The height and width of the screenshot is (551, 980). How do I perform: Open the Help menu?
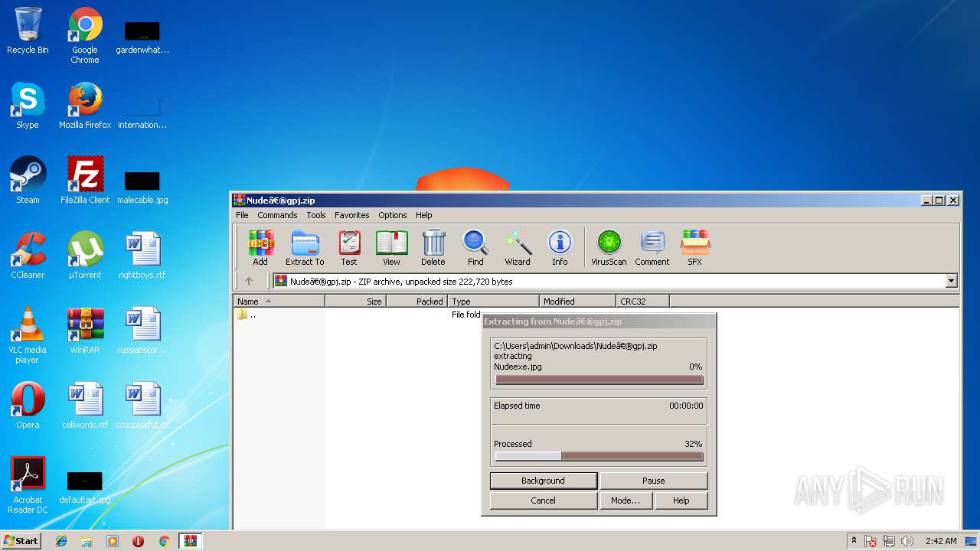(x=424, y=215)
